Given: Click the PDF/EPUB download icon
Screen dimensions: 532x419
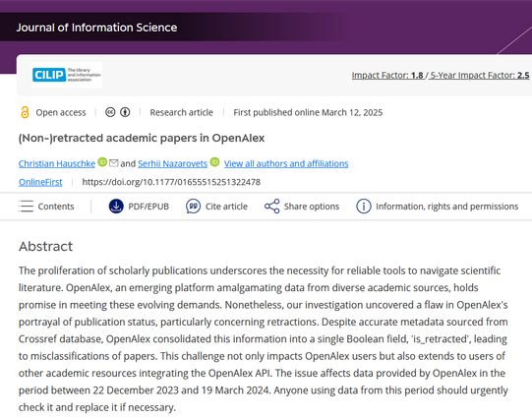Looking at the screenshot, I should point(116,207).
